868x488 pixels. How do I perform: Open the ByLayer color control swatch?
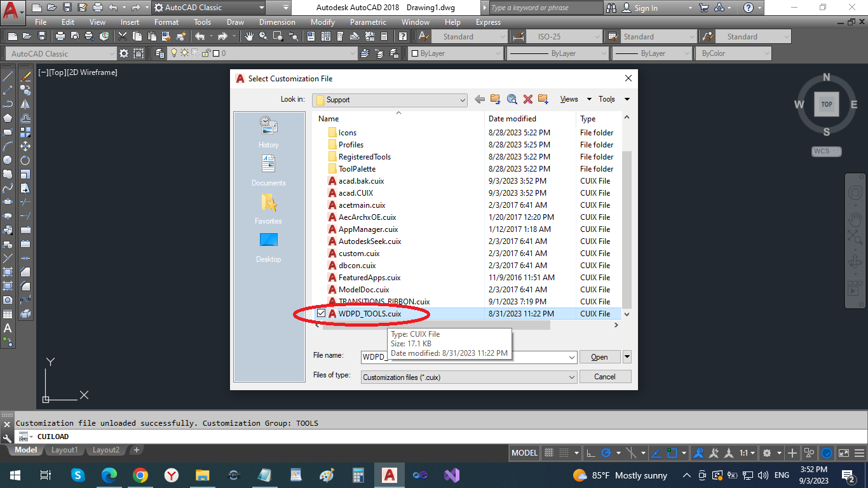coord(414,53)
